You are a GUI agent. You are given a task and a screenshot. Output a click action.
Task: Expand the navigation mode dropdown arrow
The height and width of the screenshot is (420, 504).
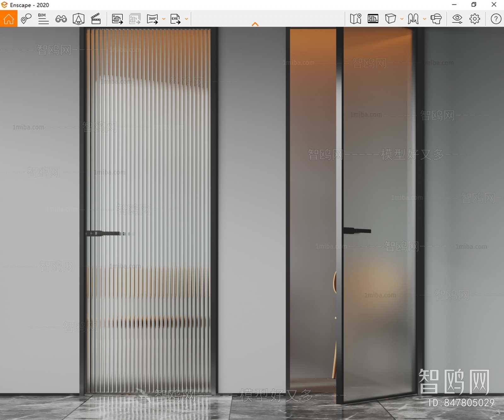click(x=424, y=19)
